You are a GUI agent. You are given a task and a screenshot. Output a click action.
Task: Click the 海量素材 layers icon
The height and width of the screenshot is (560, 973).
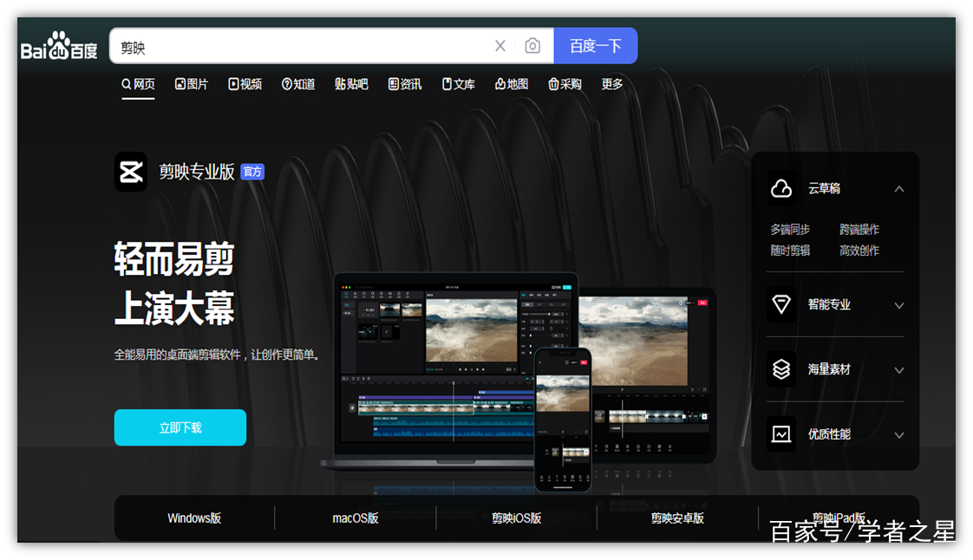pyautogui.click(x=781, y=369)
